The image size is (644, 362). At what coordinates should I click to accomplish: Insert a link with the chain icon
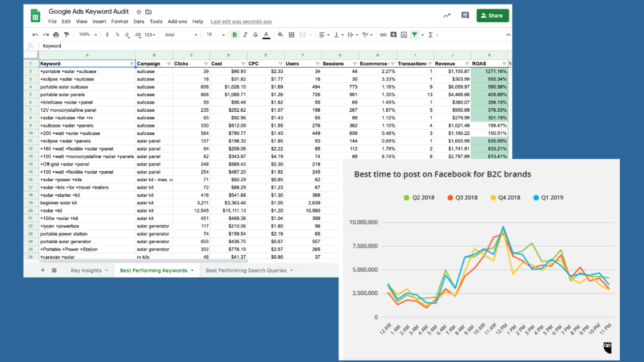tap(383, 35)
